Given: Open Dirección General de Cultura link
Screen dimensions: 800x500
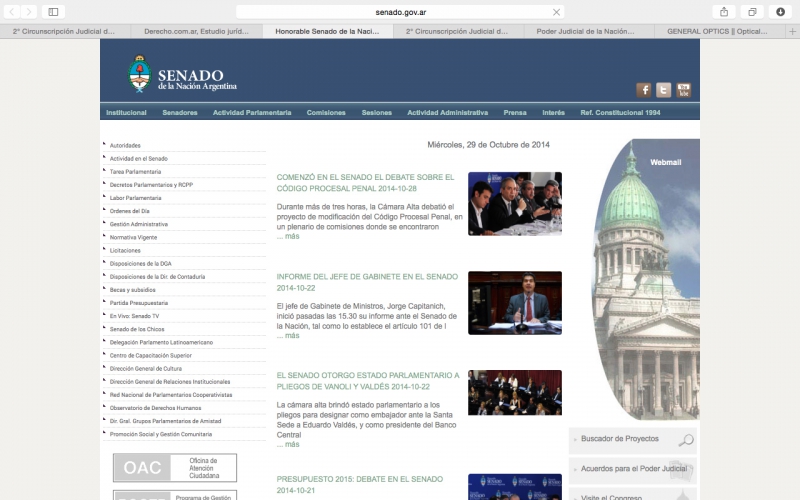Looking at the screenshot, I should [145, 369].
